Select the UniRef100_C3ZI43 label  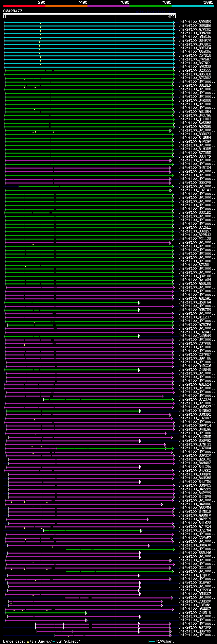[x=195, y=190]
